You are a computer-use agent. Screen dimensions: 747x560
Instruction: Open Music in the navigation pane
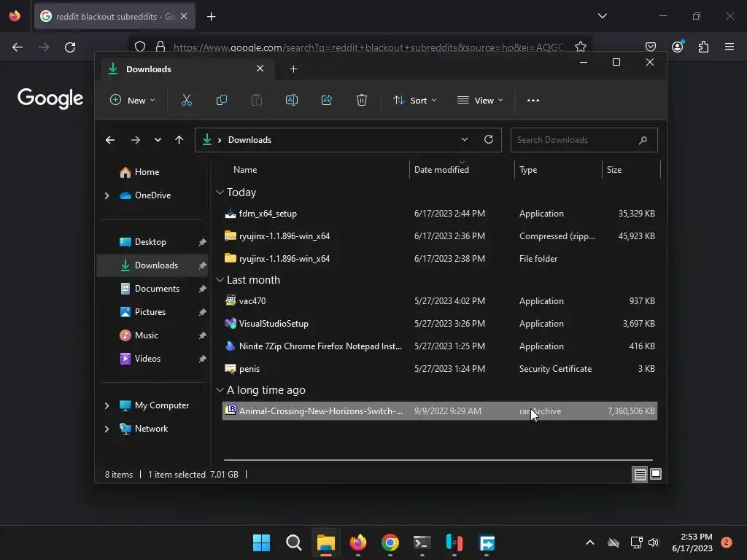146,335
